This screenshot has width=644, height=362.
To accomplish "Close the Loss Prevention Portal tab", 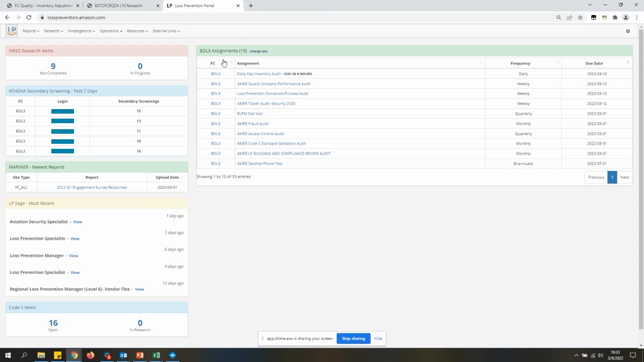I will [x=238, y=6].
